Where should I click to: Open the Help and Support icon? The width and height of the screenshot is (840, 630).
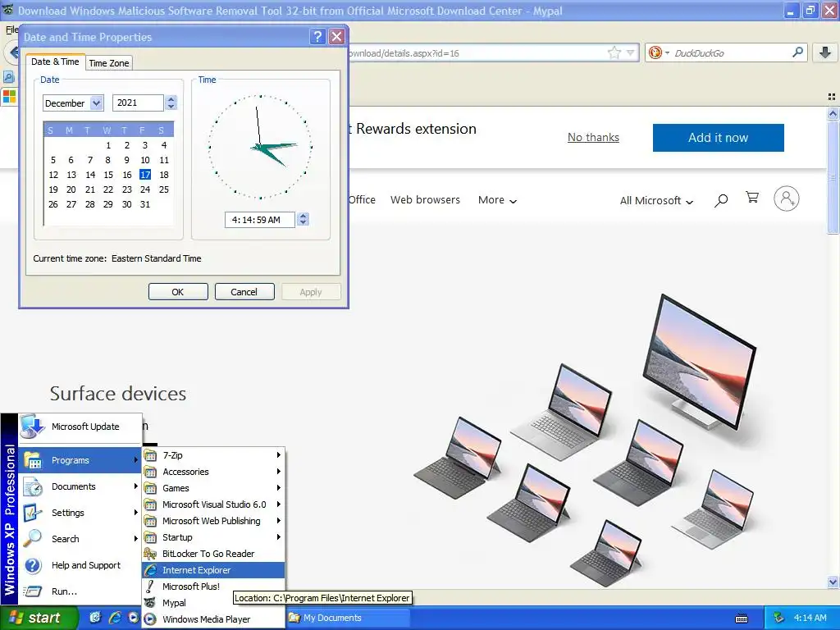point(32,565)
